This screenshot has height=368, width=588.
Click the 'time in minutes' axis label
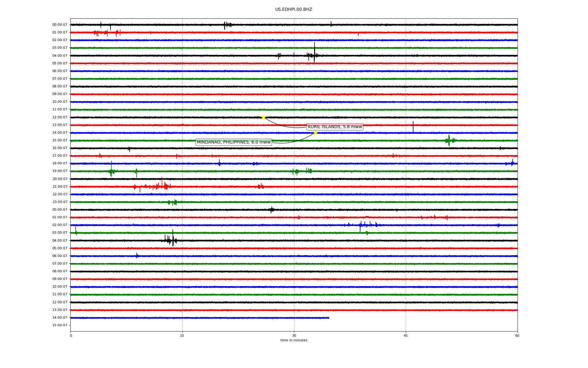293,340
